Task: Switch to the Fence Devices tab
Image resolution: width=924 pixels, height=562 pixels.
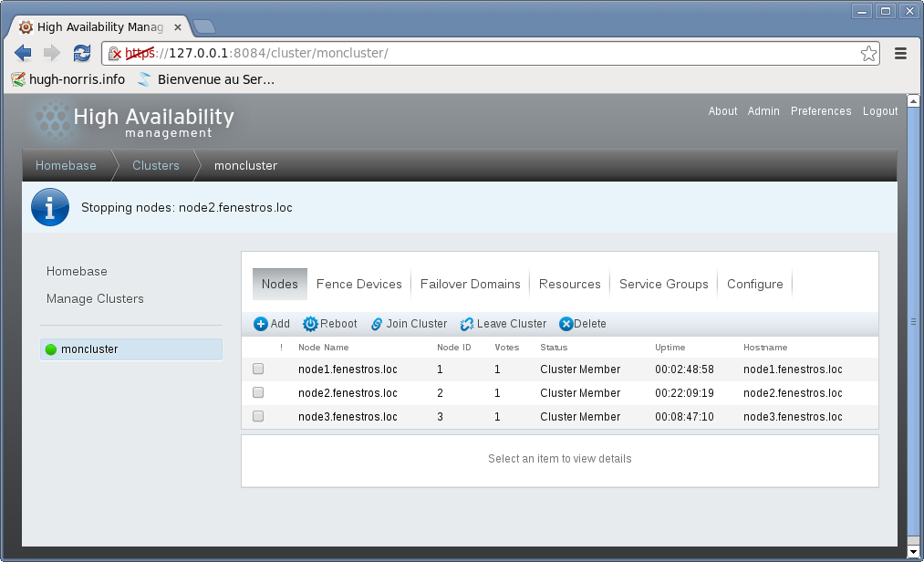Action: [x=358, y=284]
